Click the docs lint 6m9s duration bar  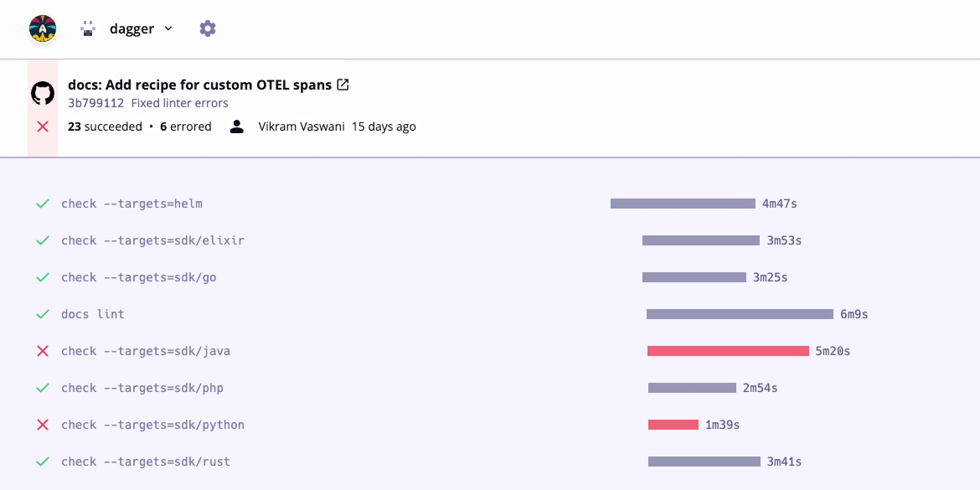point(739,314)
